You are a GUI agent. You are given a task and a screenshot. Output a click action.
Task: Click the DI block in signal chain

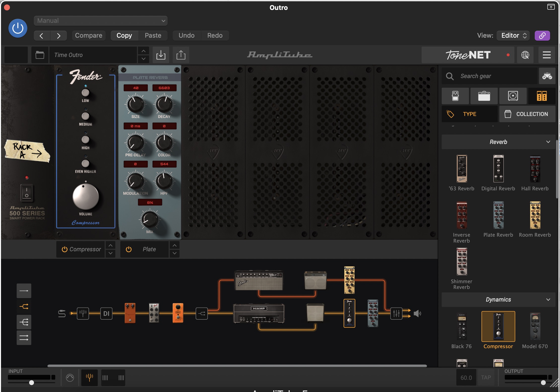pos(106,313)
